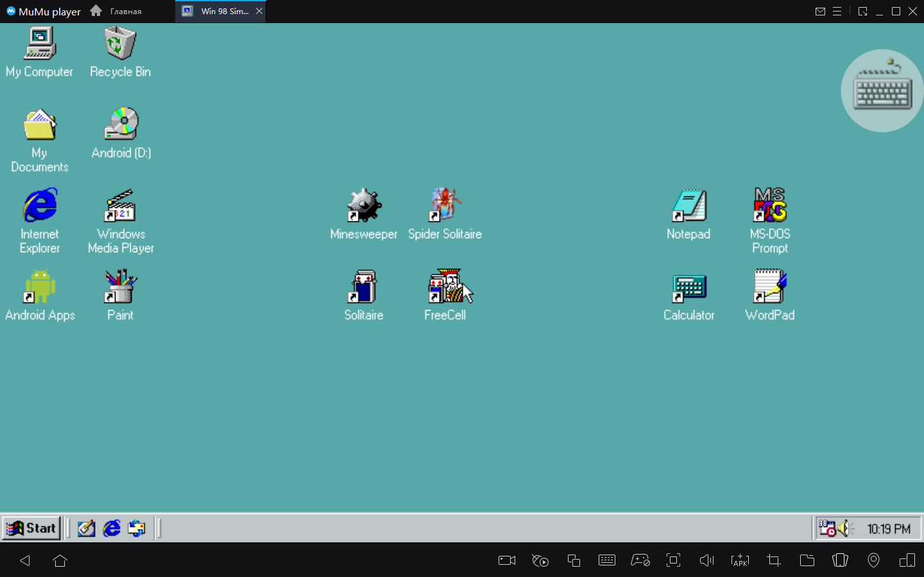Click the Show Desktop quick launch icon
The width and height of the screenshot is (924, 577).
(86, 528)
